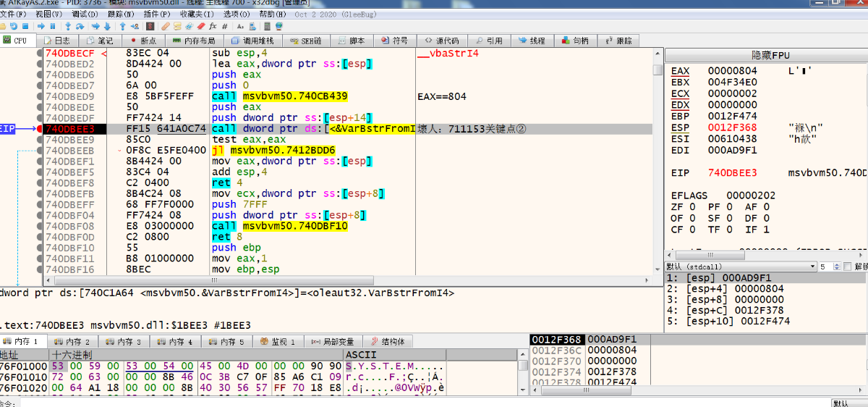This screenshot has width=868, height=407.
Task: Open the Calculator toolbar icon
Action: tap(267, 26)
